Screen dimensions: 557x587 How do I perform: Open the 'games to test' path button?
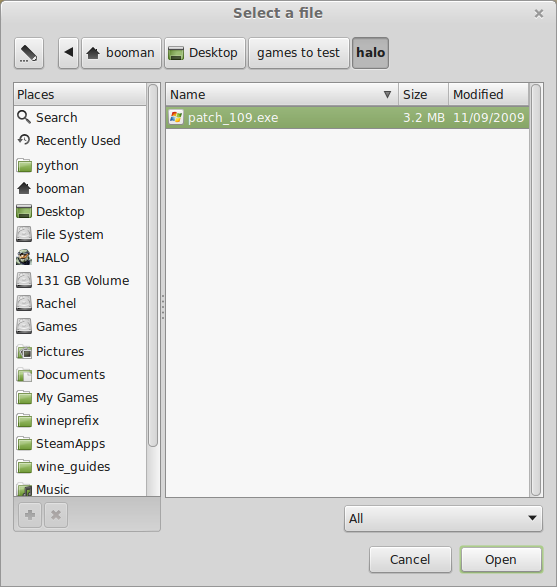pyautogui.click(x=298, y=53)
